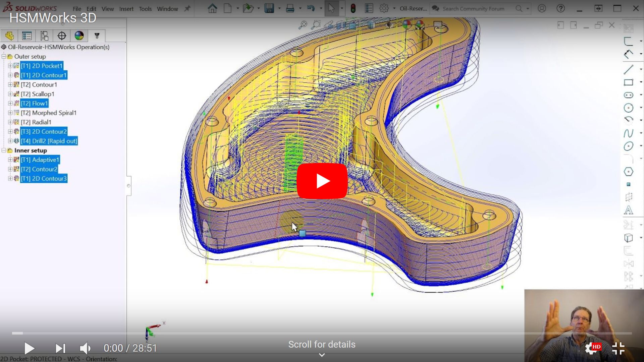This screenshot has width=644, height=362.
Task: Enter fullscreen exit toggle in player
Action: [618, 348]
